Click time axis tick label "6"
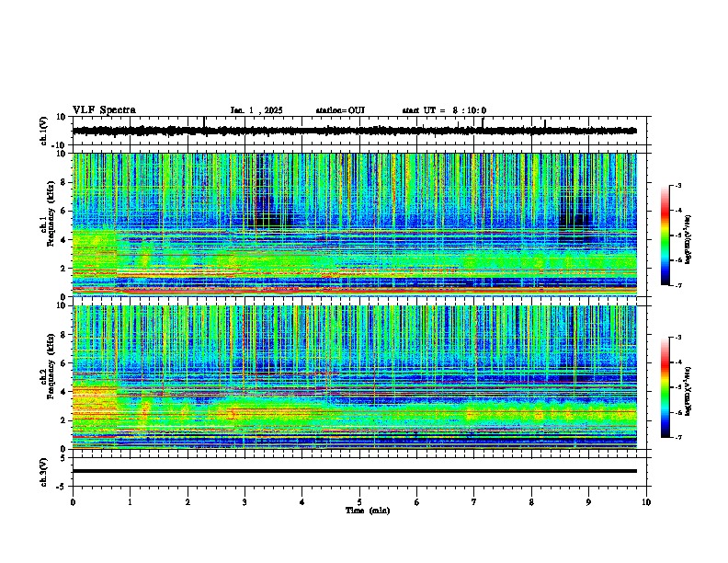Image resolution: width=728 pixels, height=563 pixels. (x=417, y=502)
